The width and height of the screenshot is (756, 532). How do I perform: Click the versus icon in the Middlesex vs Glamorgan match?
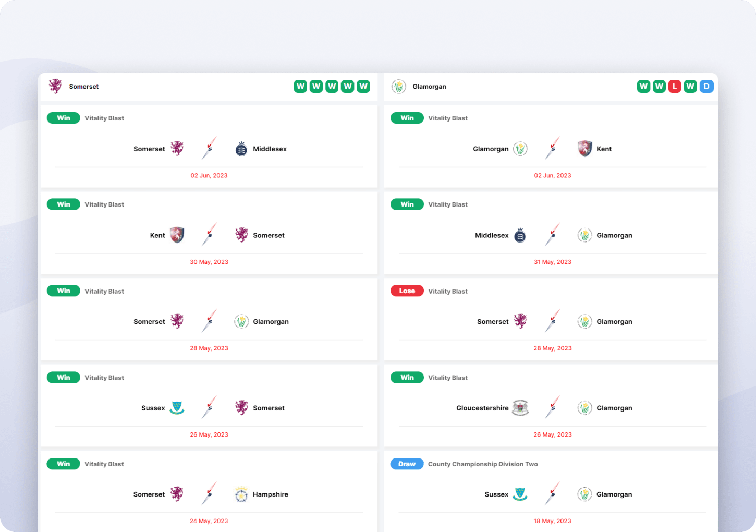[553, 235]
